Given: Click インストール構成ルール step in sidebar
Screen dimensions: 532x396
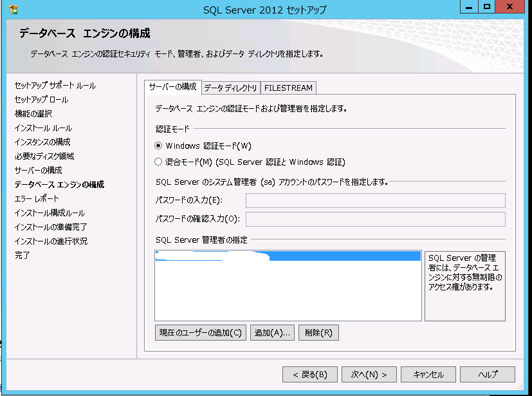Looking at the screenshot, I should point(50,213).
